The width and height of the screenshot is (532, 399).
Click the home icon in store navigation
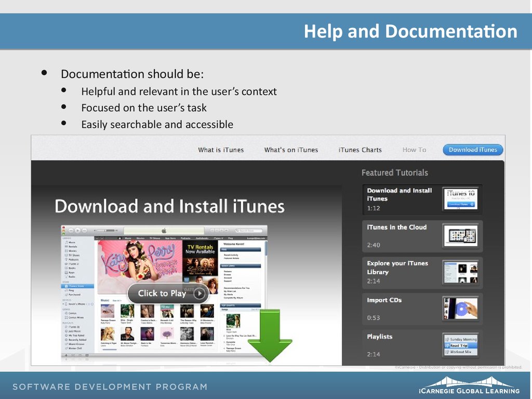tap(119, 238)
